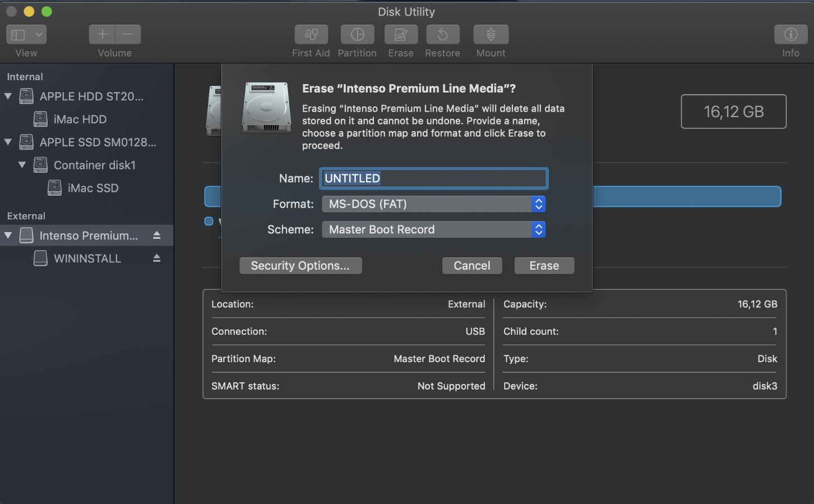Collapse the Container disk1 tree
814x504 pixels.
(22, 165)
